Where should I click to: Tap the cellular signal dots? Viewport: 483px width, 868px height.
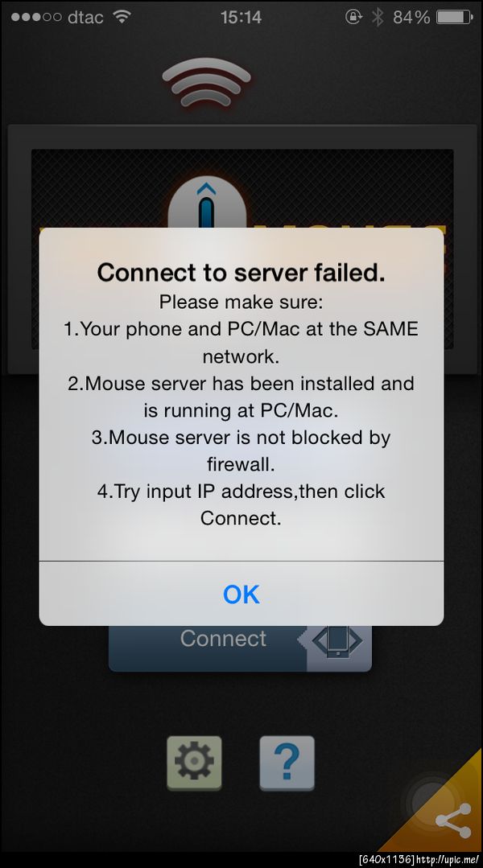pos(36,17)
